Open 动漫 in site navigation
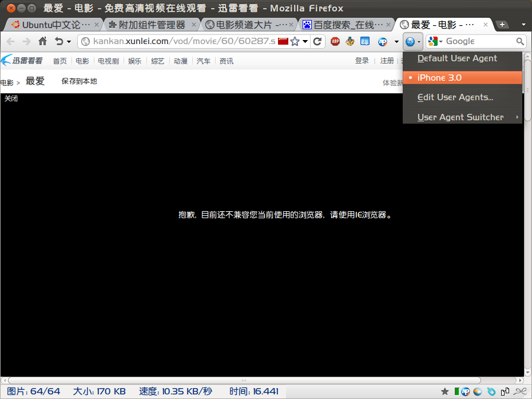Viewport: 532px width, 399px height. pyautogui.click(x=181, y=61)
